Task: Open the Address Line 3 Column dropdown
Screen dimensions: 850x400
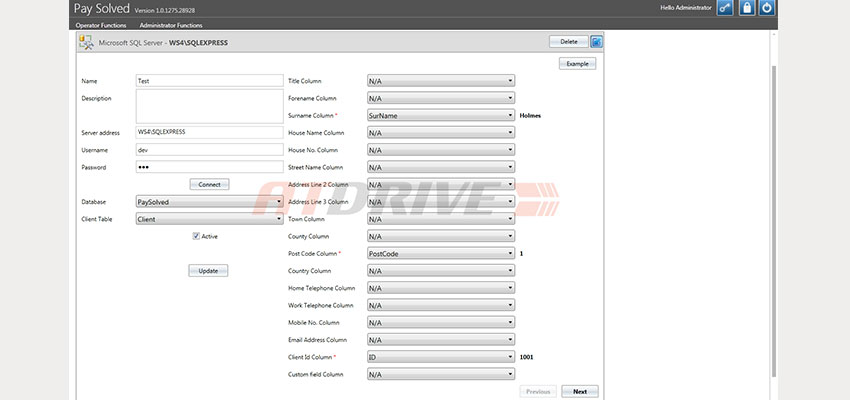Action: tap(441, 202)
